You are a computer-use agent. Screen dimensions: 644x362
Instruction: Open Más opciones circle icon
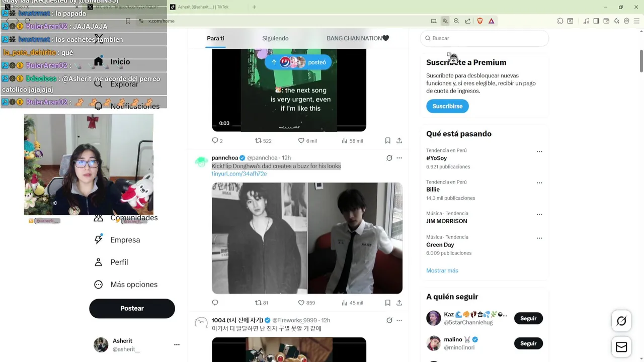click(x=99, y=284)
